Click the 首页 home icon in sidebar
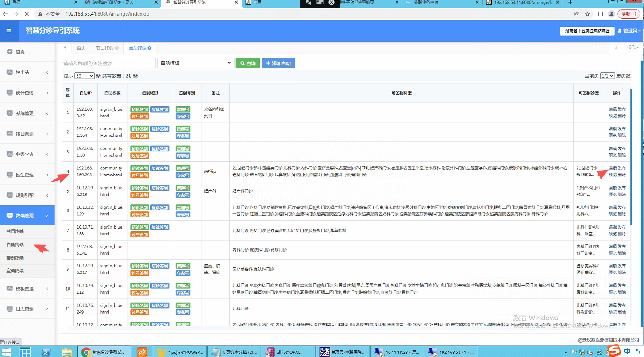The height and width of the screenshot is (357, 644). click(x=10, y=52)
